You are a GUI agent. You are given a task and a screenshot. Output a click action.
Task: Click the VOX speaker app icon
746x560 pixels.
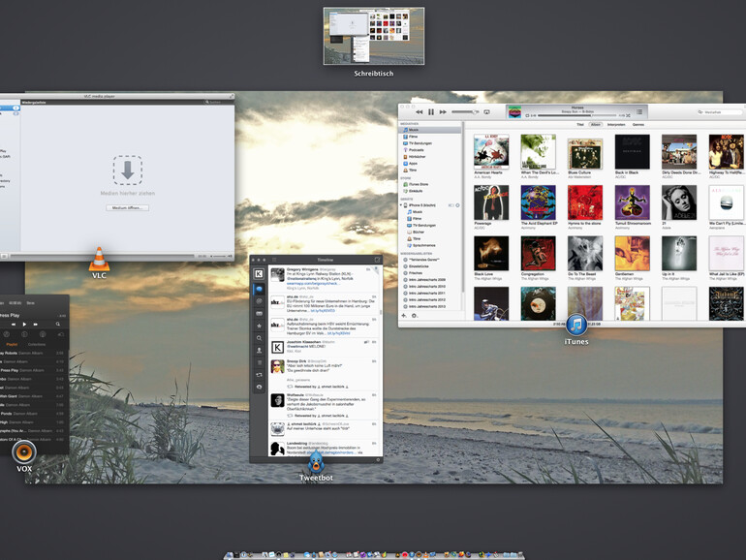pos(25,451)
